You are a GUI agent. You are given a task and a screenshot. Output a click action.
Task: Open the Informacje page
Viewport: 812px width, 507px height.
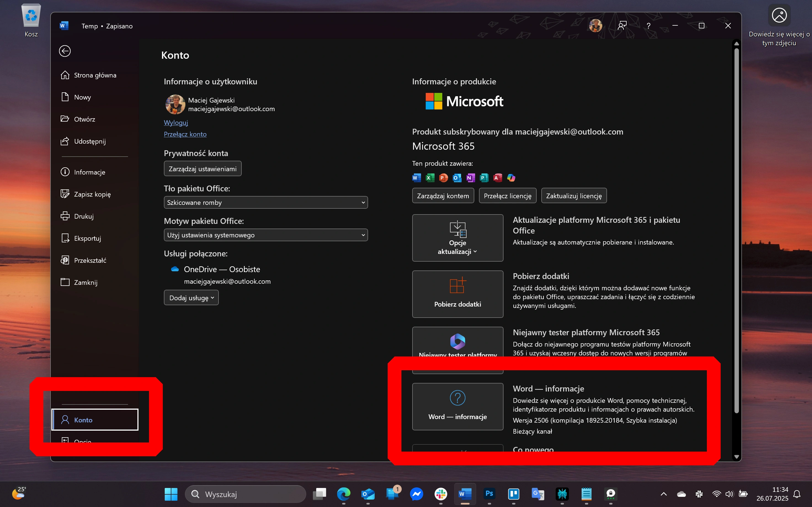pos(95,172)
